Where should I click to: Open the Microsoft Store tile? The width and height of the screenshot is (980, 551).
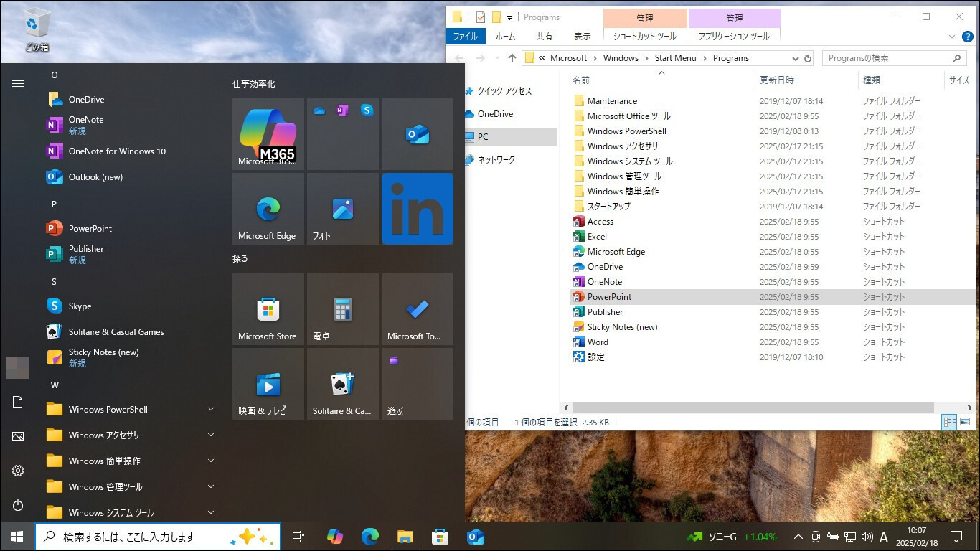click(x=268, y=309)
